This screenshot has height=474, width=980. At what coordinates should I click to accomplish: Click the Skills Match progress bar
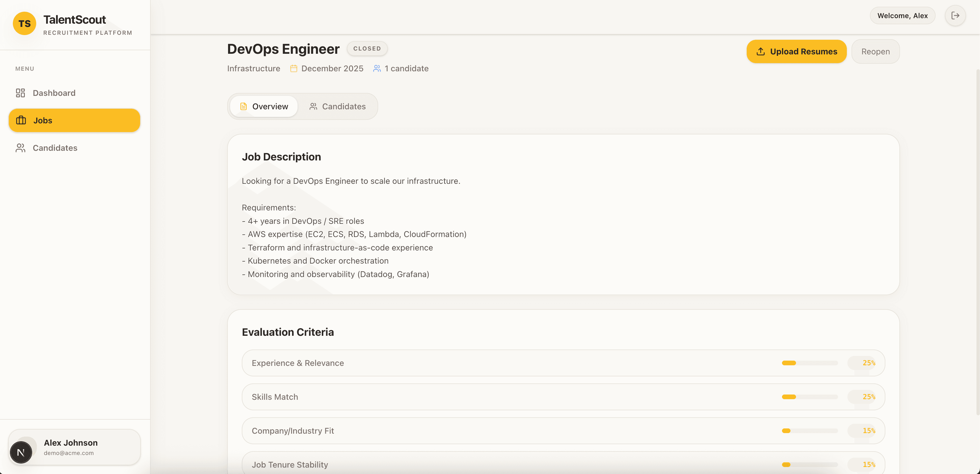pyautogui.click(x=810, y=396)
